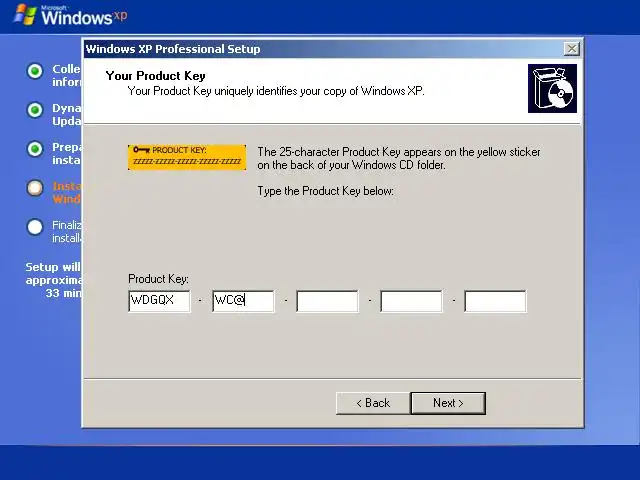
Task: Click the white Finalizing installation step indicator
Action: click(35, 227)
